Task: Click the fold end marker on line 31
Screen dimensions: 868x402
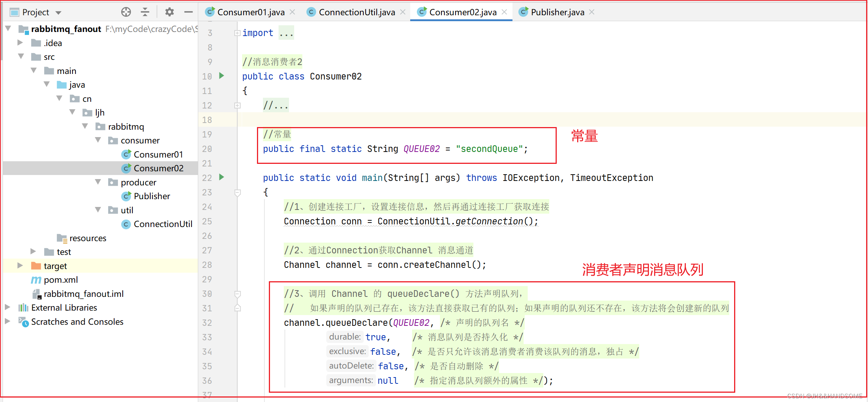Action: pyautogui.click(x=237, y=308)
